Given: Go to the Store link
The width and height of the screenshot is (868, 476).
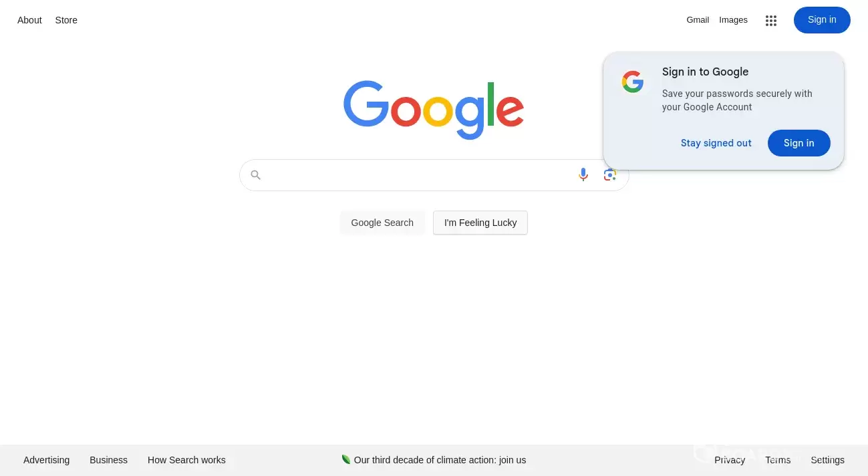Looking at the screenshot, I should point(66,20).
